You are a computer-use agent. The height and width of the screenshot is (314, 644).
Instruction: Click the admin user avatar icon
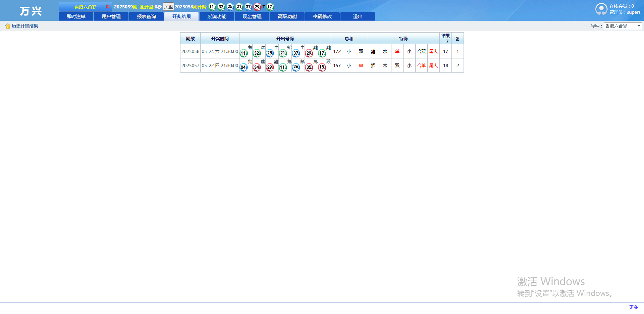[601, 9]
